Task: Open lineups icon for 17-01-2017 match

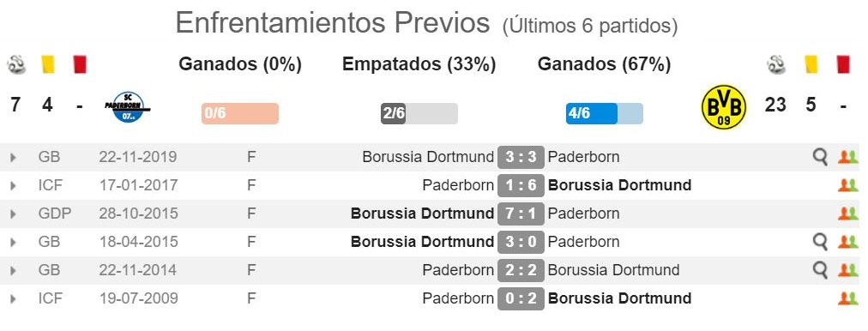Action: [847, 185]
